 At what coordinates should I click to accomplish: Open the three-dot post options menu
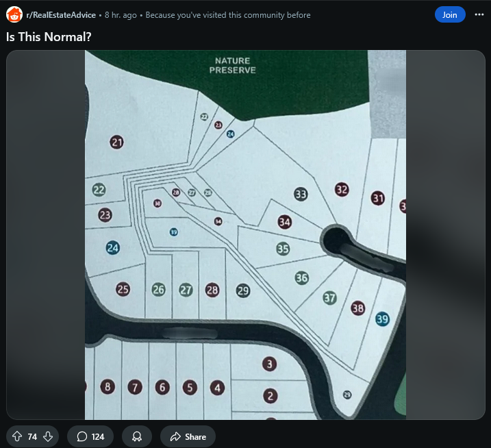[x=479, y=14]
